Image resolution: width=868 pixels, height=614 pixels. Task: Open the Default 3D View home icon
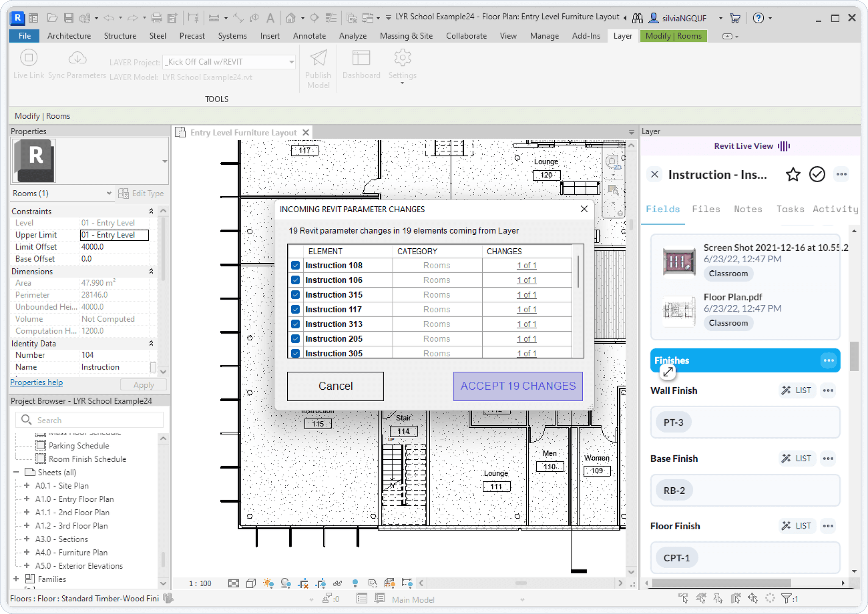click(291, 18)
